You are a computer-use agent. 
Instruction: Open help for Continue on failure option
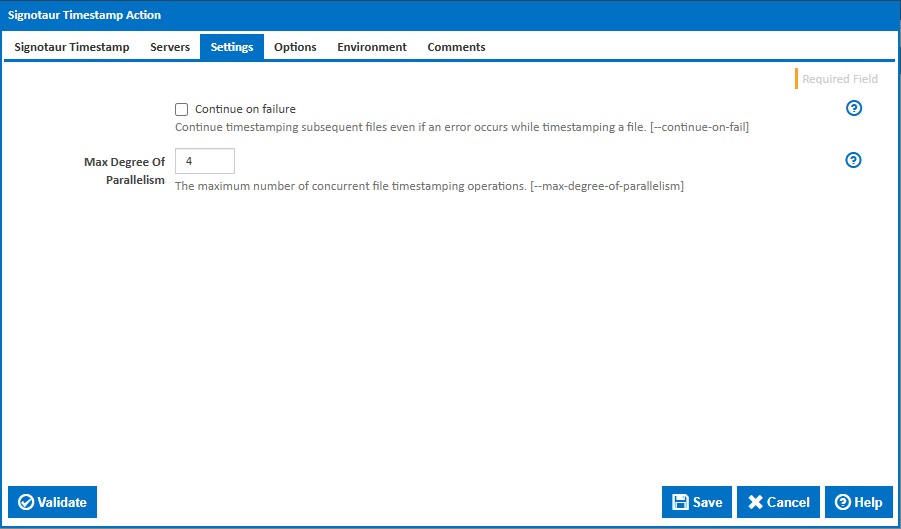[854, 108]
